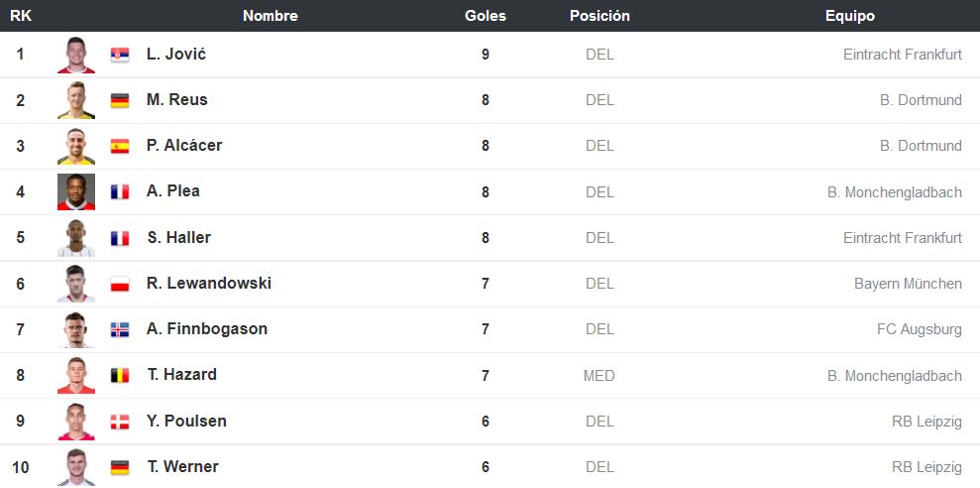Viewport: 980px width, 488px height.
Task: Open the Bayern München team link
Action: click(x=908, y=284)
